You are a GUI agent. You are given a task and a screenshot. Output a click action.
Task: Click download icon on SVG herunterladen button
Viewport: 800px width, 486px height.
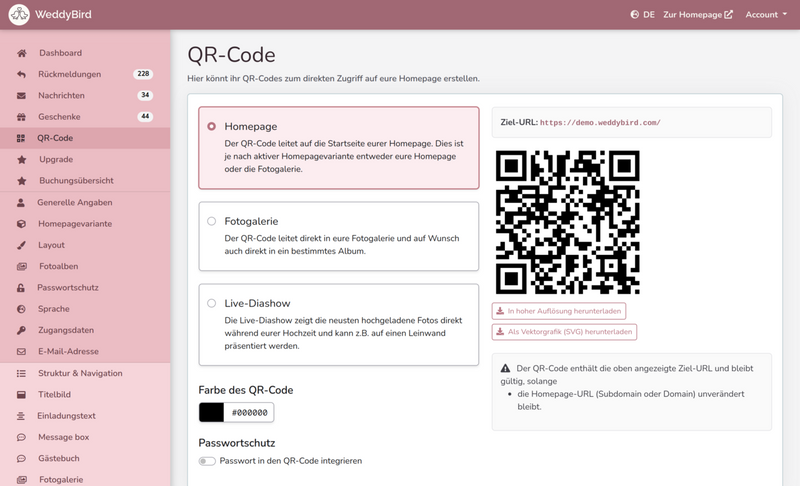[500, 332]
